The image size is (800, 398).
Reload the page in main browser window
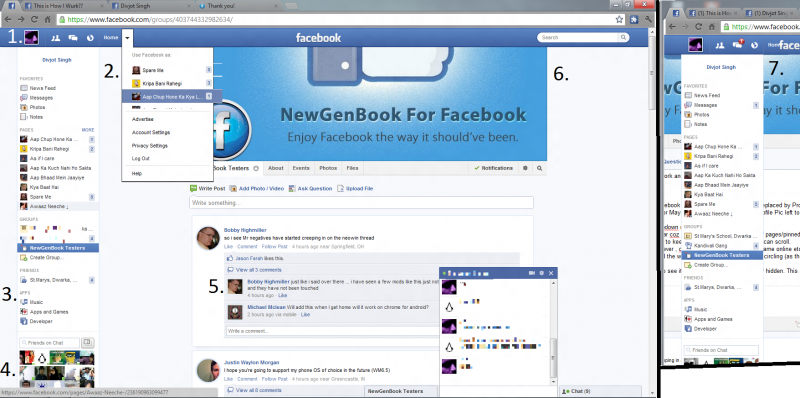point(34,19)
